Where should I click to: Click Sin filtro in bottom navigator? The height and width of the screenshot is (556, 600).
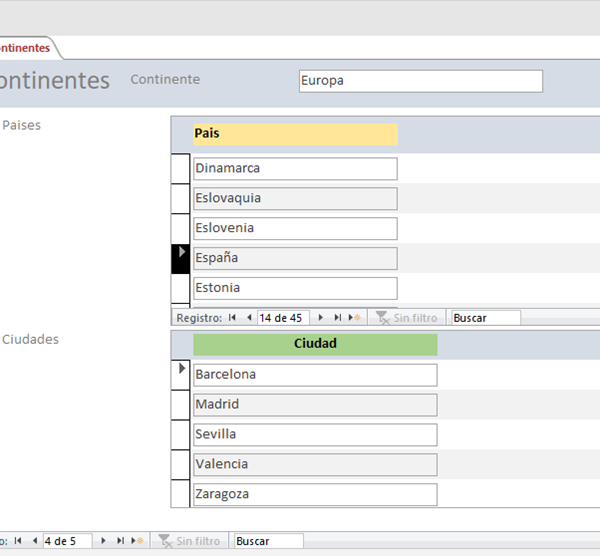tap(189, 541)
